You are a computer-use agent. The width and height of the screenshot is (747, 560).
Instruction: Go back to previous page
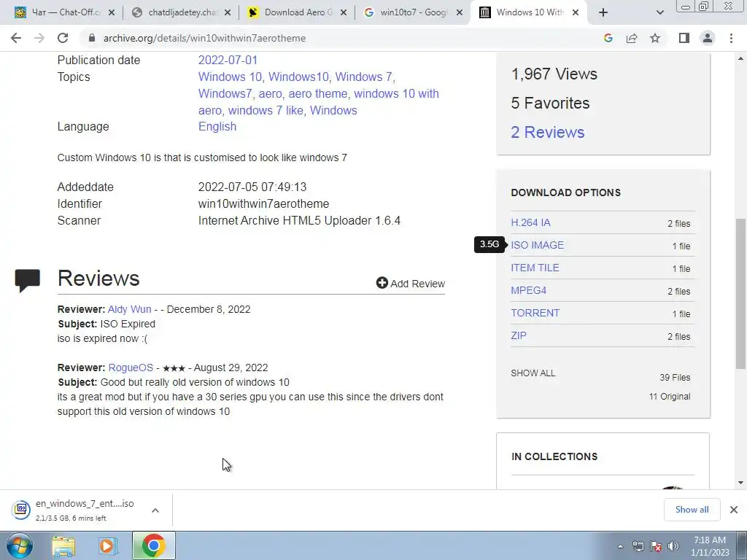pyautogui.click(x=16, y=38)
